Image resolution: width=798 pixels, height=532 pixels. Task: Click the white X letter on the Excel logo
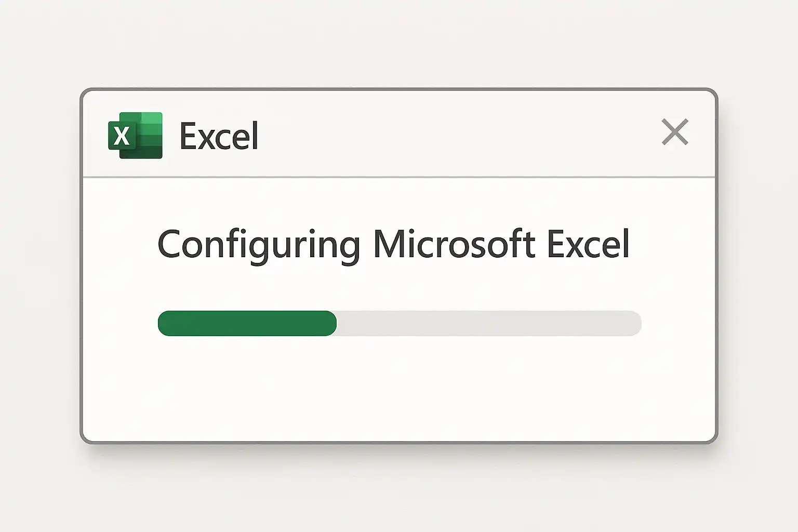[122, 136]
